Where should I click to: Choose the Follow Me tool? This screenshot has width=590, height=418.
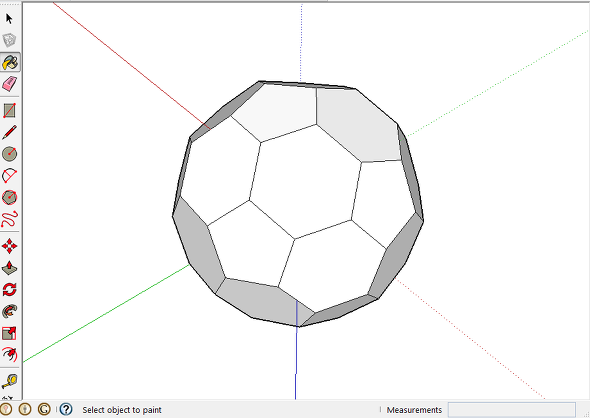[9, 312]
